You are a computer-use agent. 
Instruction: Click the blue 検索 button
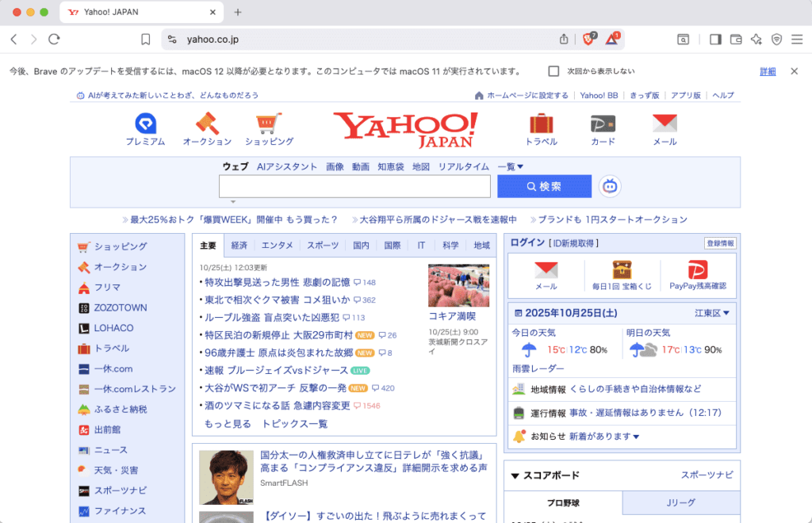pos(544,186)
